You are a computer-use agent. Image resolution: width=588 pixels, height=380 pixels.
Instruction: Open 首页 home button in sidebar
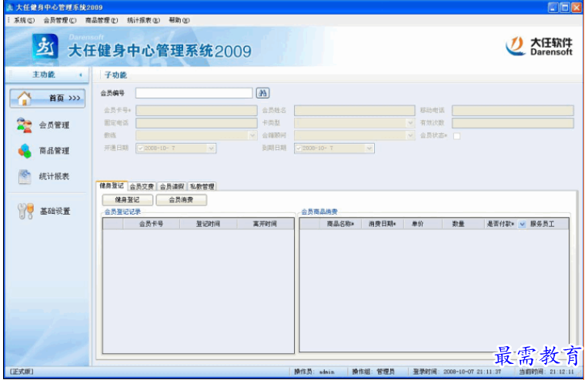click(47, 98)
